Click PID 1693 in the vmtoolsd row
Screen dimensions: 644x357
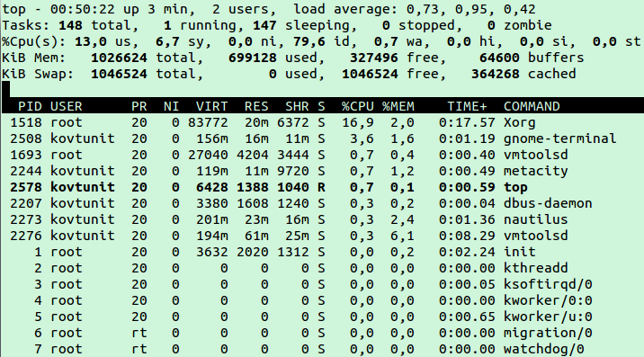pos(26,155)
